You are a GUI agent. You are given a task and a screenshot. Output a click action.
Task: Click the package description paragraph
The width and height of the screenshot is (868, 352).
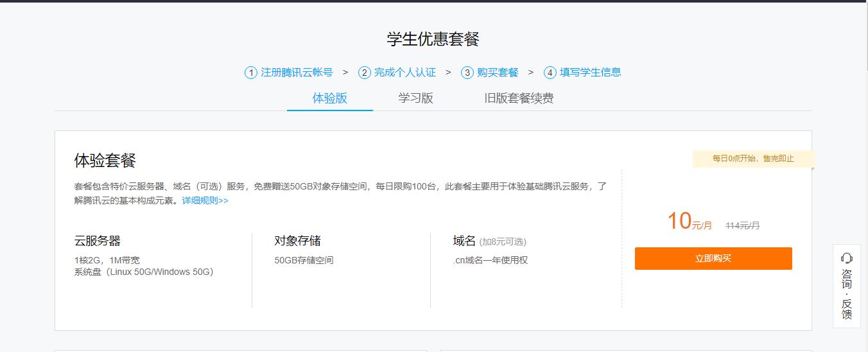[x=340, y=193]
